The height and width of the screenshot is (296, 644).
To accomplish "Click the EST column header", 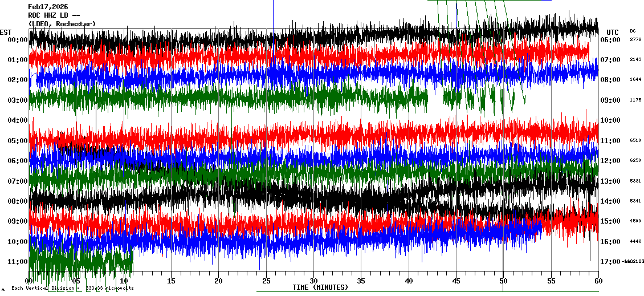I will [6, 32].
